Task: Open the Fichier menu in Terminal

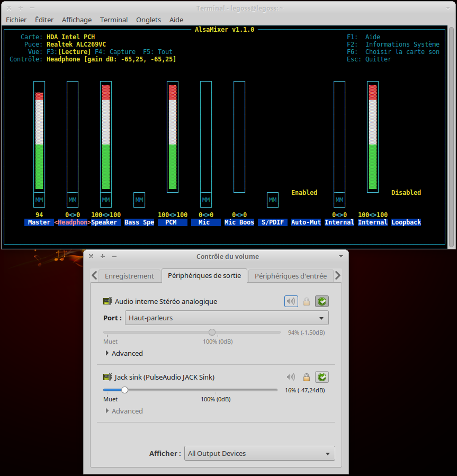Action: pos(16,20)
